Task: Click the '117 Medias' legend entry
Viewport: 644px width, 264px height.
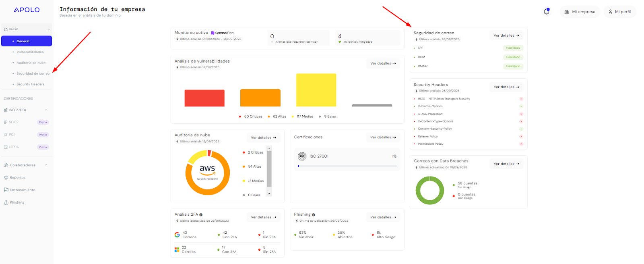Action: (303, 116)
